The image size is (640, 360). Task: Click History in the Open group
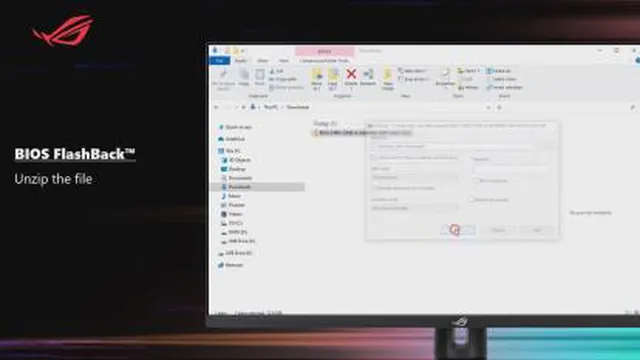tap(468, 87)
